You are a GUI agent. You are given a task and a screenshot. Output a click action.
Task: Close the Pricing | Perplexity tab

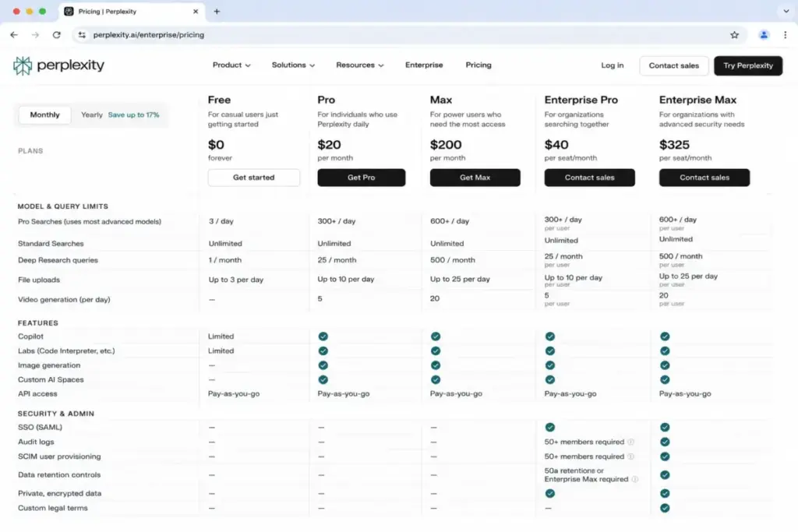[x=196, y=11]
